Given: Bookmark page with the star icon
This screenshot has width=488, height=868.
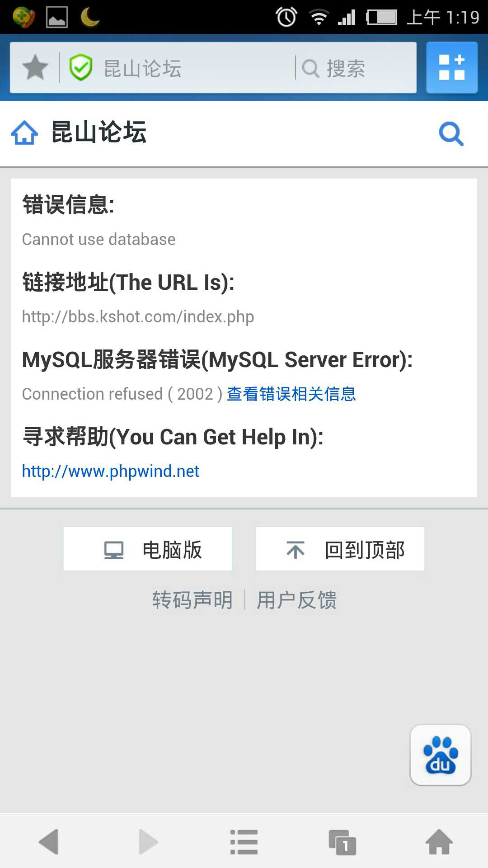Looking at the screenshot, I should pos(35,68).
